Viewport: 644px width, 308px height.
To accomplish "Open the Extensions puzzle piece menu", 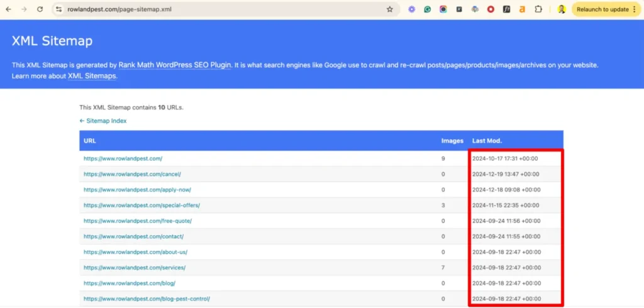I will pos(538,9).
